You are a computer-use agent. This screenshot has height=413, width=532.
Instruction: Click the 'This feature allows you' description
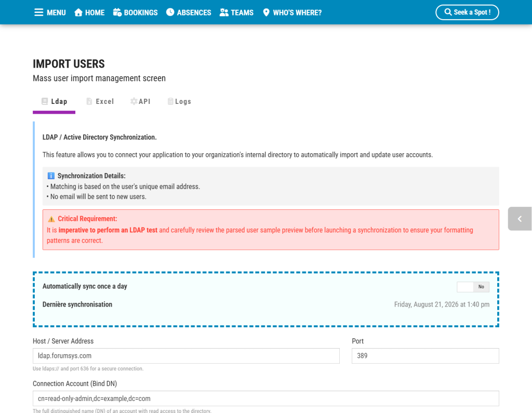[237, 155]
